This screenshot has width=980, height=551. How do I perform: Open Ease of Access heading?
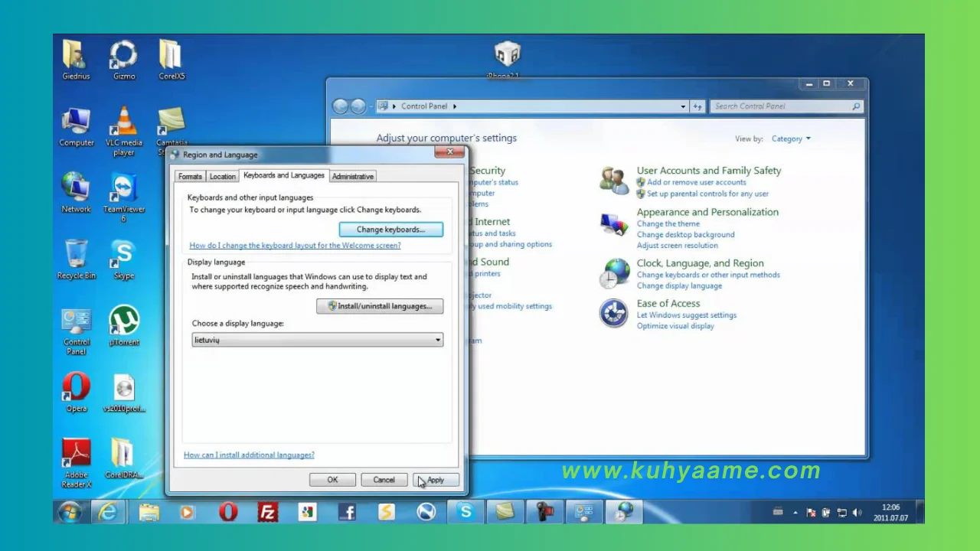click(668, 304)
